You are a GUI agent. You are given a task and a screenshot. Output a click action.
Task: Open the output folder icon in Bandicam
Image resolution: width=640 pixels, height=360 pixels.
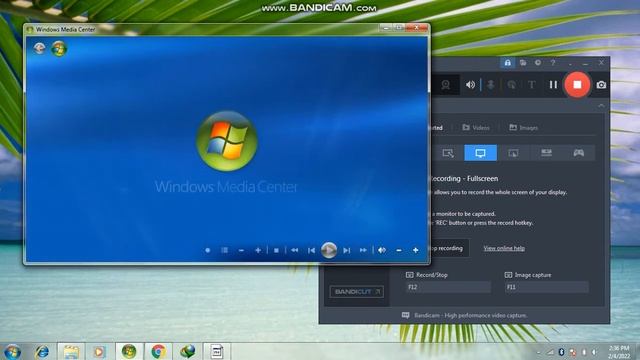(x=523, y=63)
